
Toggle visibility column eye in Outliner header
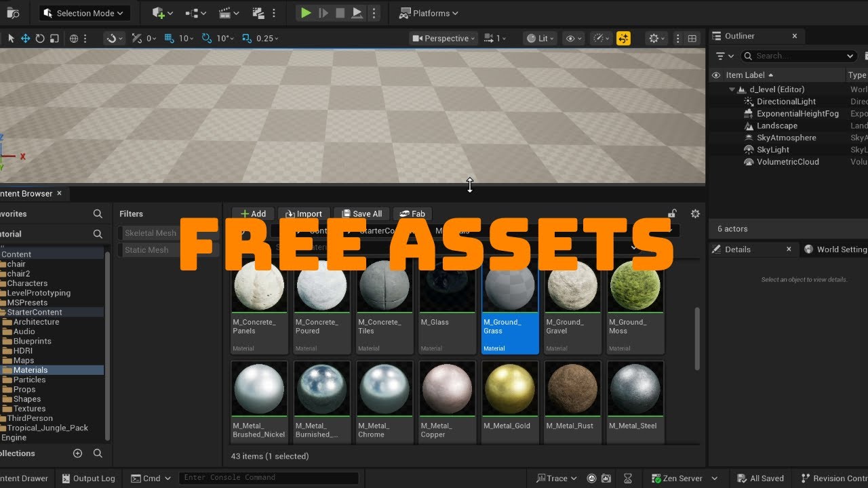[x=716, y=75]
